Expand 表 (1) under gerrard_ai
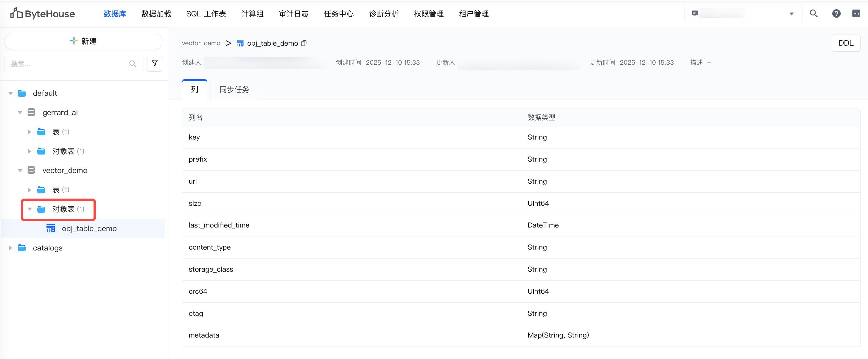 30,132
